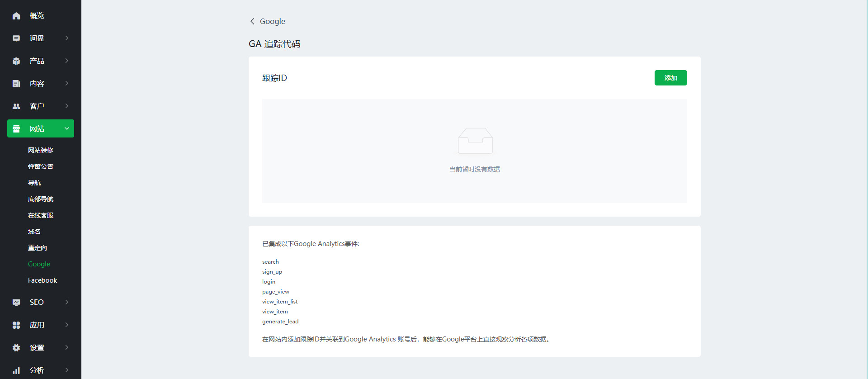
Task: Open 在线客服 in the sidebar
Action: coord(41,215)
